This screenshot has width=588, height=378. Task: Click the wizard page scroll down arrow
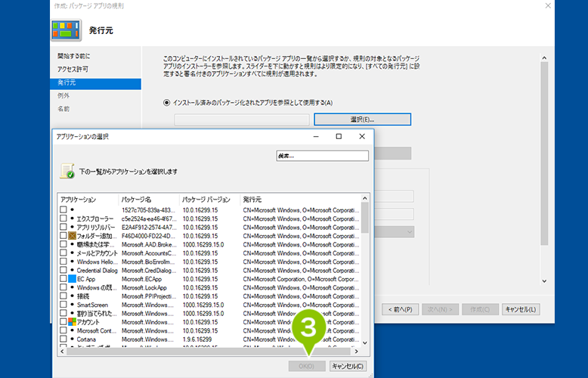[x=544, y=281]
